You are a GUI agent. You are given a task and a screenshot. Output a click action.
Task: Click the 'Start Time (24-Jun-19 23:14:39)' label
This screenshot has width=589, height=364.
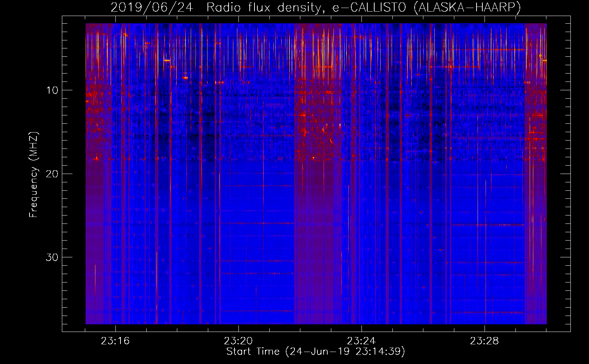click(316, 352)
